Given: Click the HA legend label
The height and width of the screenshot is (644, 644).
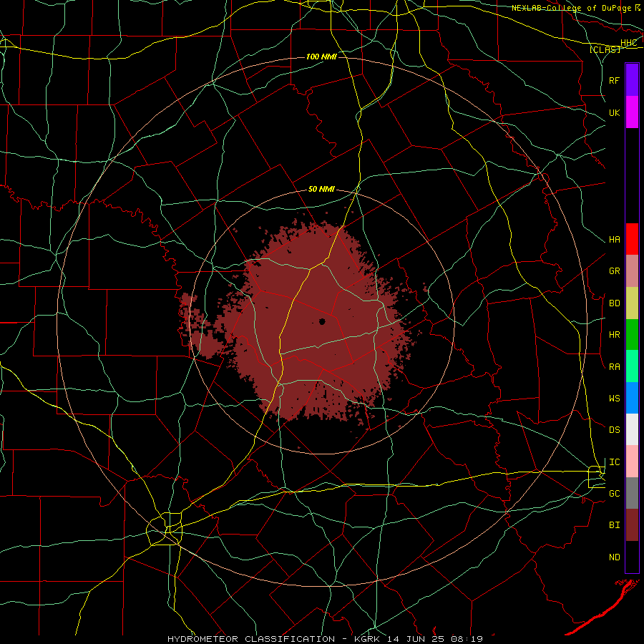Looking at the screenshot, I should [615, 240].
